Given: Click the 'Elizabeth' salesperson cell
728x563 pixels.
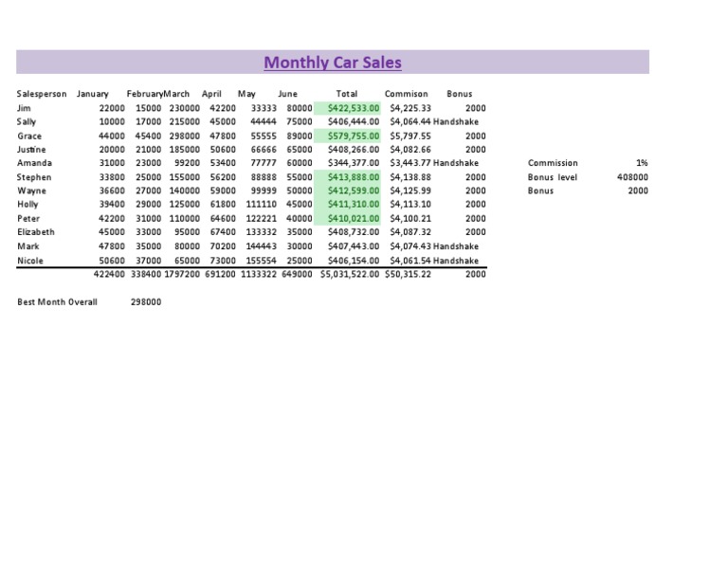Looking at the screenshot, I should coord(36,232).
